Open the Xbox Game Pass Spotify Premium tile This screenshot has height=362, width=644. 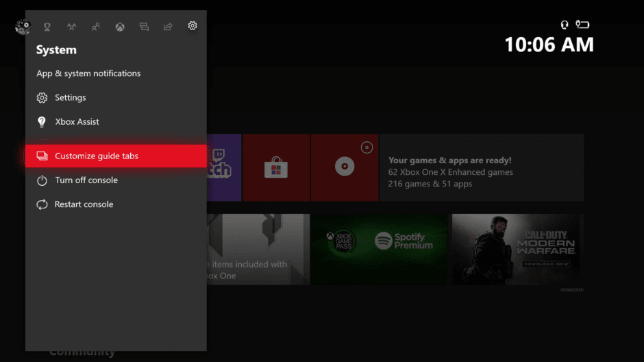click(x=380, y=249)
